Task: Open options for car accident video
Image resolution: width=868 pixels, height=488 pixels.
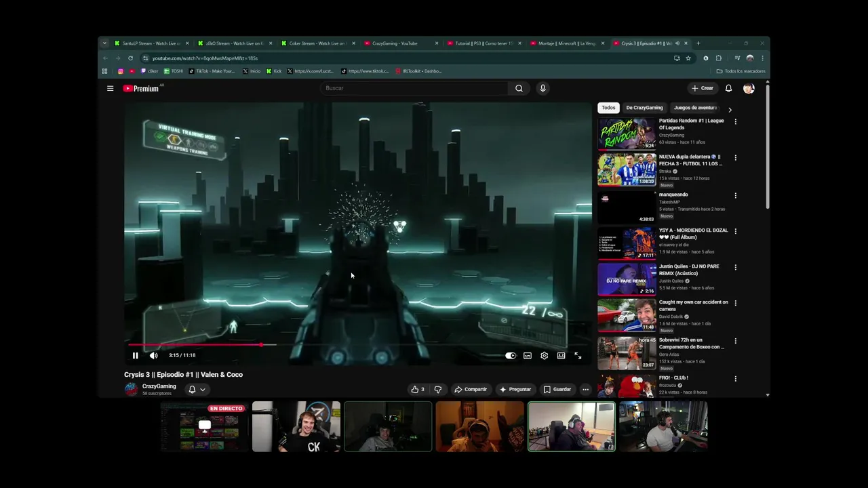Action: (735, 303)
